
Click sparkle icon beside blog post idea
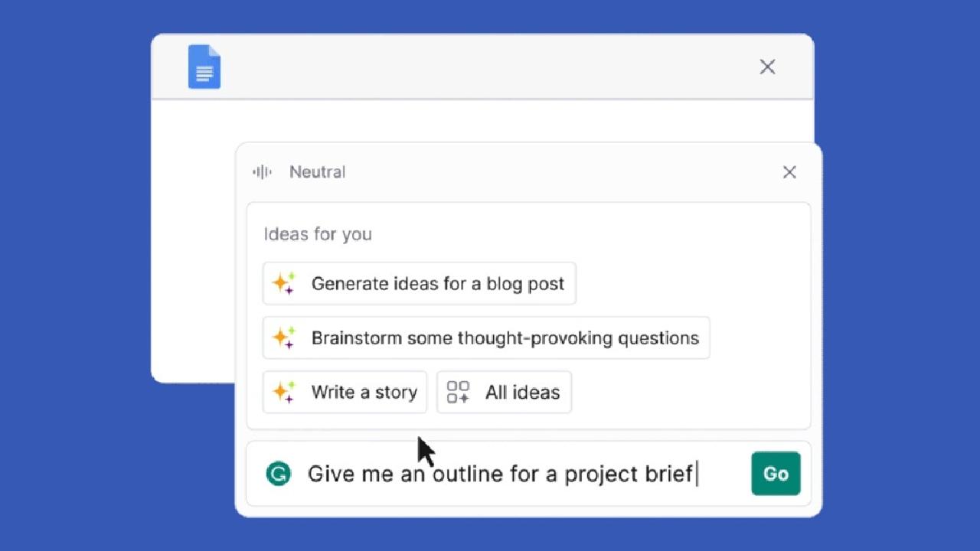[284, 284]
